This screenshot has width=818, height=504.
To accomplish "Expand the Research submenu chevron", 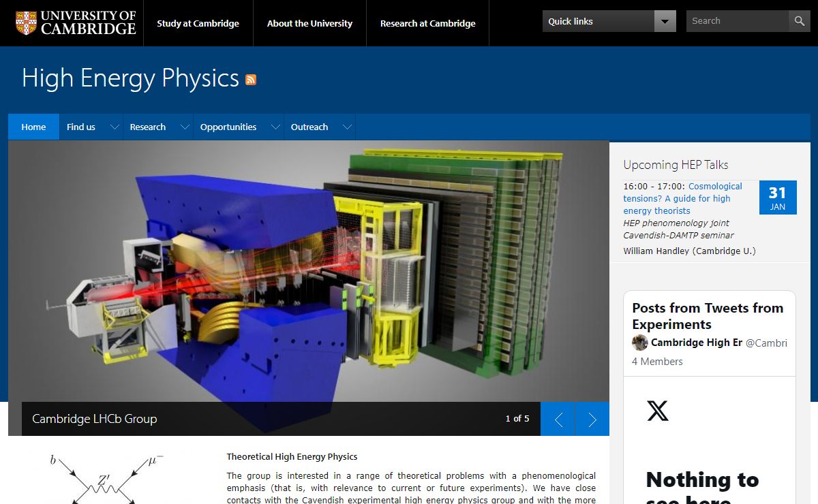I will (184, 127).
